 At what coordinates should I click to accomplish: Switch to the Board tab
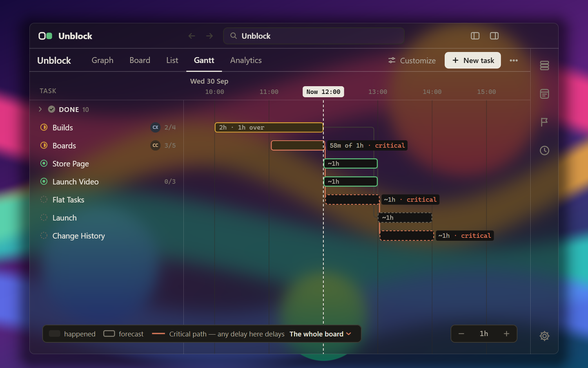point(140,60)
